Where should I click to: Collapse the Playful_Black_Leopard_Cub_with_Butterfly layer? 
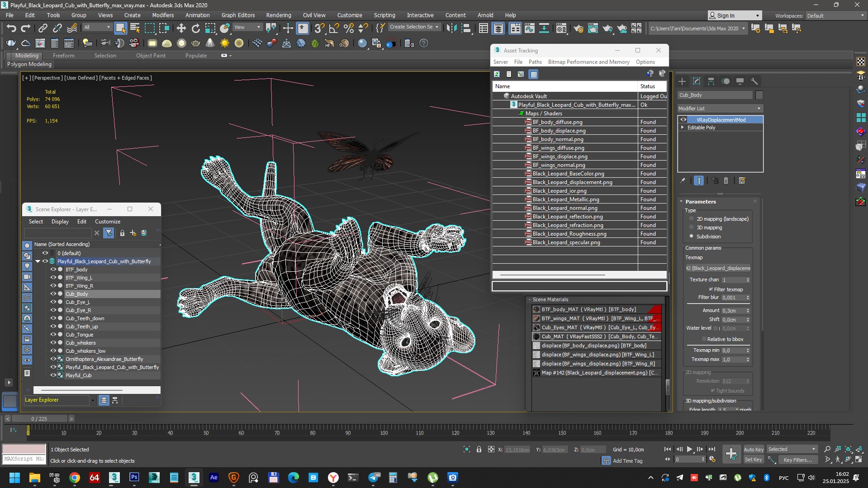coord(38,261)
